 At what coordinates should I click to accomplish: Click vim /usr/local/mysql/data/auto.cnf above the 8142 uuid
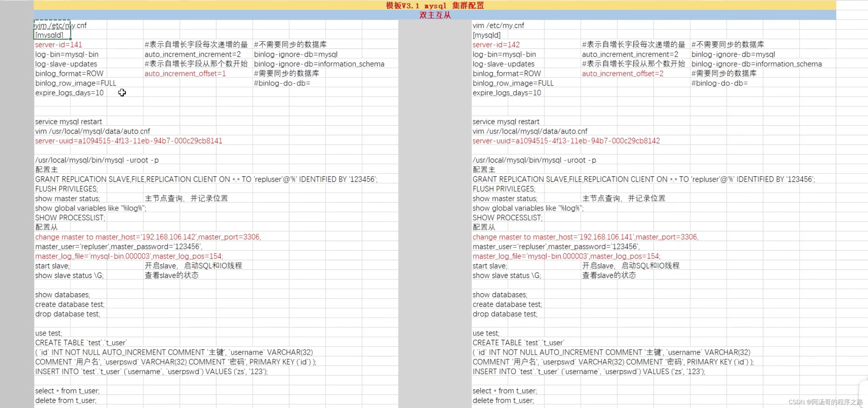pyautogui.click(x=530, y=131)
